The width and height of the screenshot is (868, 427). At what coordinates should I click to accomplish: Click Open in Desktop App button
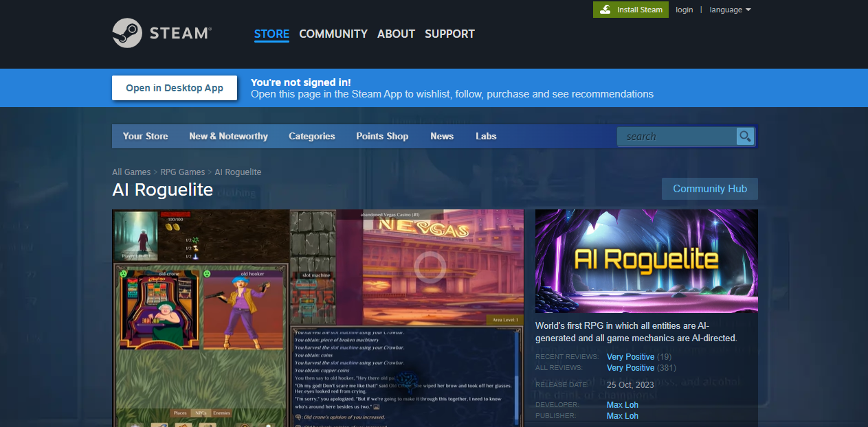(175, 88)
